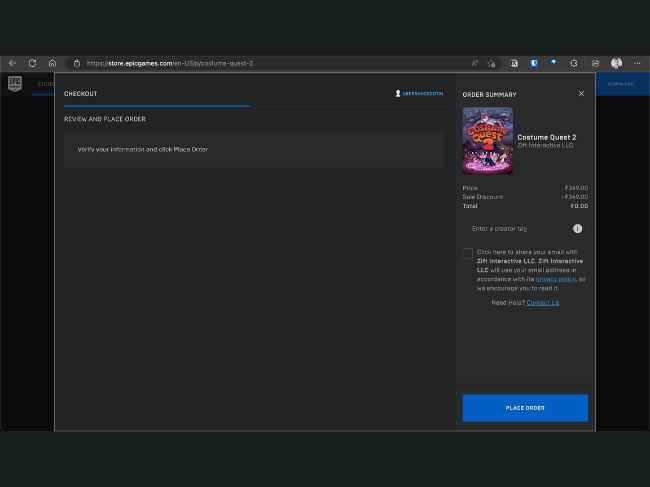The width and height of the screenshot is (650, 487).
Task: Click the extension icon left of the blue shield
Action: point(514,63)
